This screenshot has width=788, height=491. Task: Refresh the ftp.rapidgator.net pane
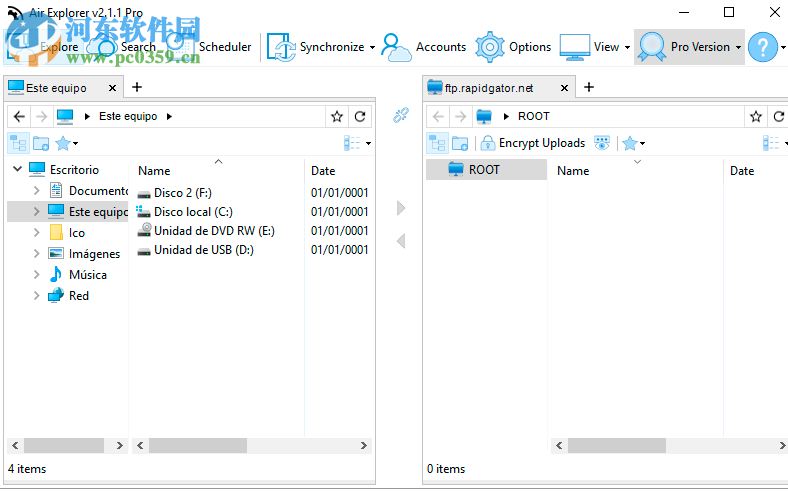779,117
